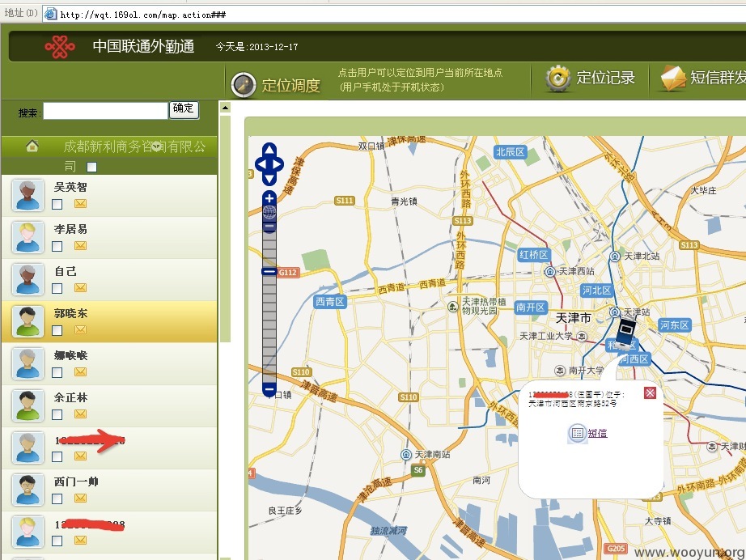Image resolution: width=746 pixels, height=560 pixels.
Task: Select user 吴英智 to locate
Action: pos(70,187)
